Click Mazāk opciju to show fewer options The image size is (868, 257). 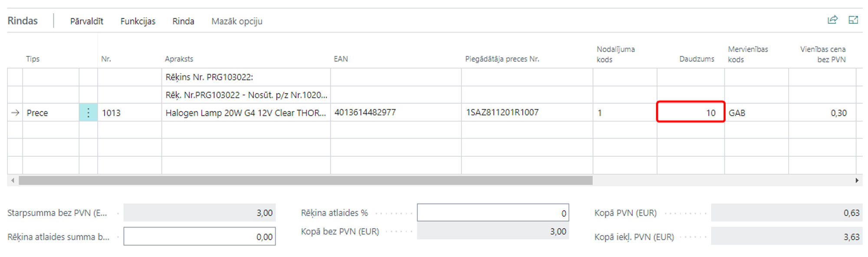237,21
